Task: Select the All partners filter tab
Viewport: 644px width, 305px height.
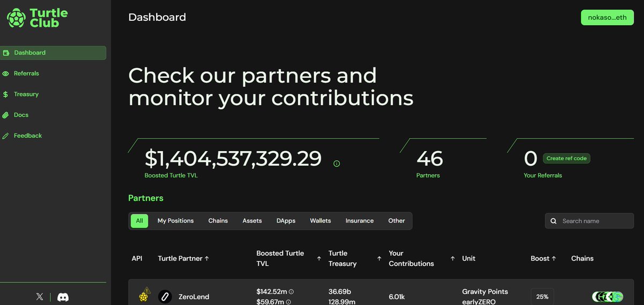Action: pyautogui.click(x=140, y=221)
